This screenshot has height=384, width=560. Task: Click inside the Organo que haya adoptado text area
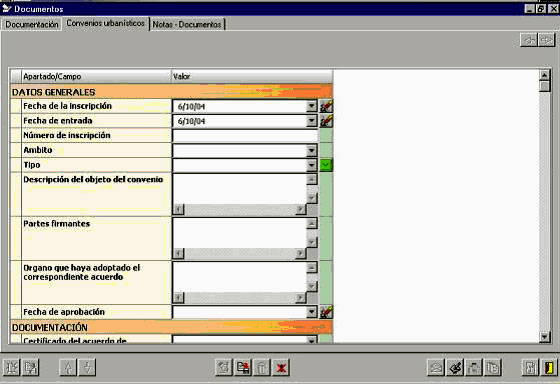coord(239,277)
